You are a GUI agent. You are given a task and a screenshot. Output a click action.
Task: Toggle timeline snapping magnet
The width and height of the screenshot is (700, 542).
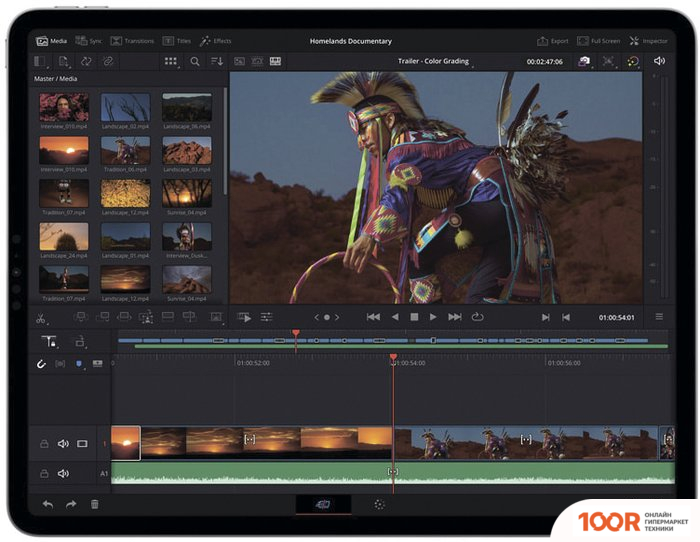point(41,364)
